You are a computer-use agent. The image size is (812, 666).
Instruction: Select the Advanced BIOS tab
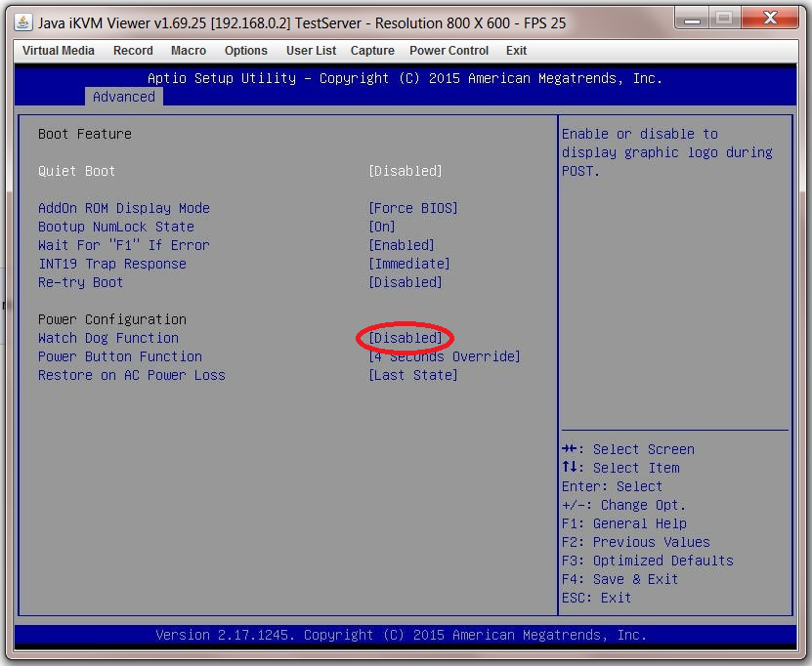click(x=123, y=97)
